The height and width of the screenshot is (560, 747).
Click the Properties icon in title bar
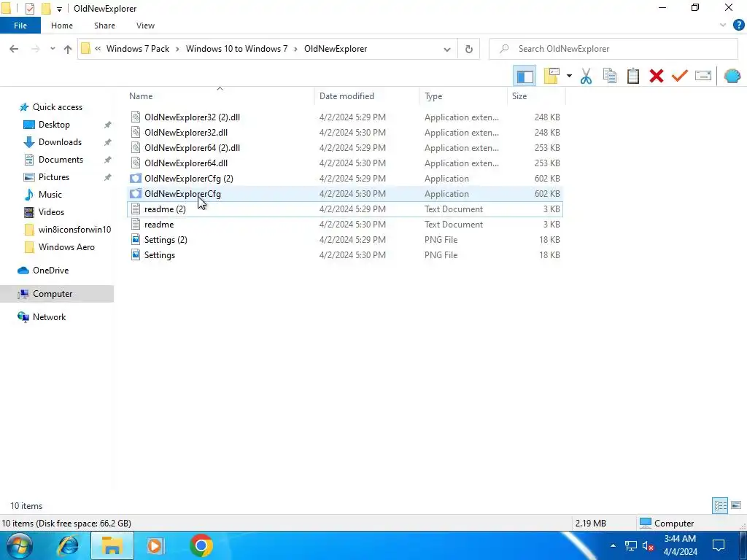coord(29,9)
